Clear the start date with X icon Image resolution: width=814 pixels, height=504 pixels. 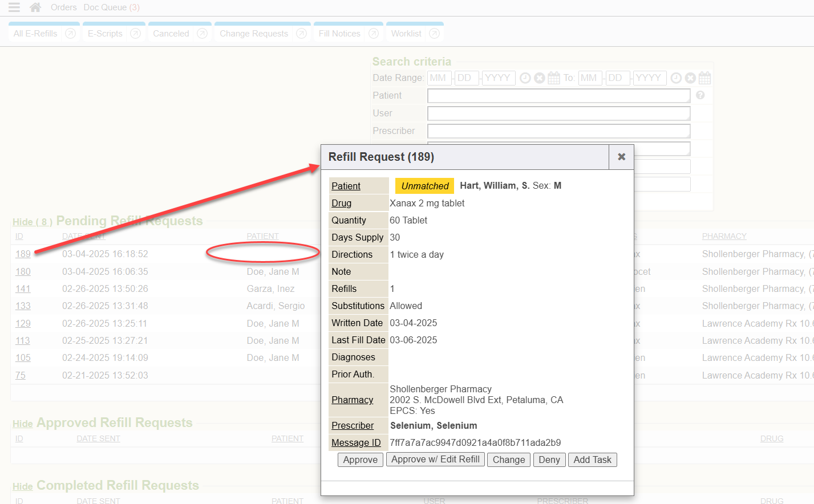pyautogui.click(x=540, y=78)
